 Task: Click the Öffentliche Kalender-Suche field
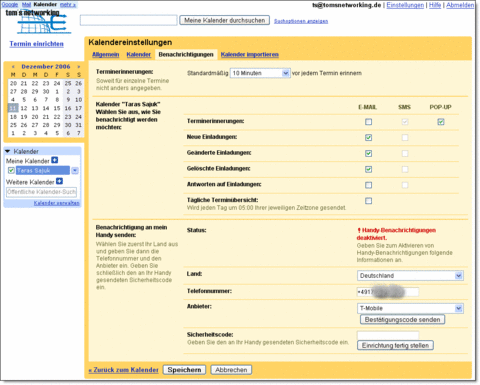41,192
